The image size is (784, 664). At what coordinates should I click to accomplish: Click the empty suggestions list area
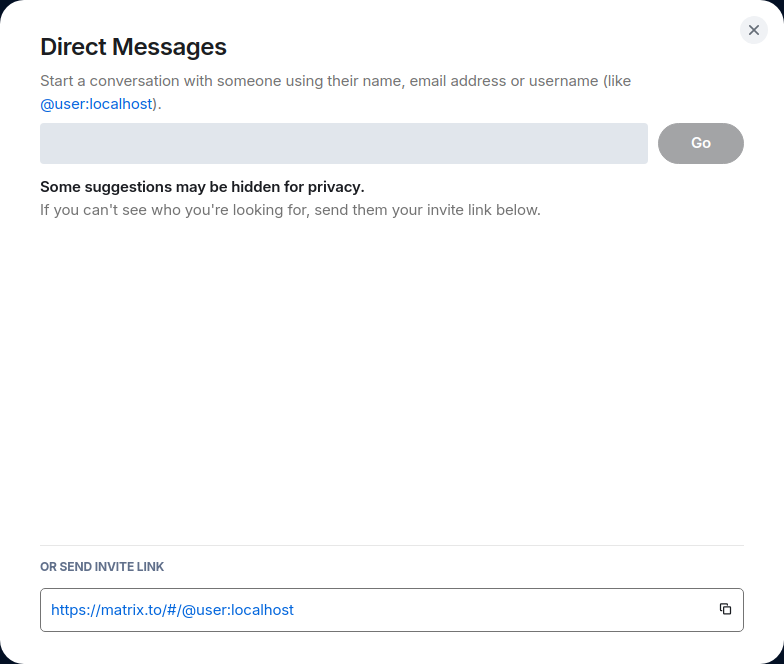click(x=391, y=380)
